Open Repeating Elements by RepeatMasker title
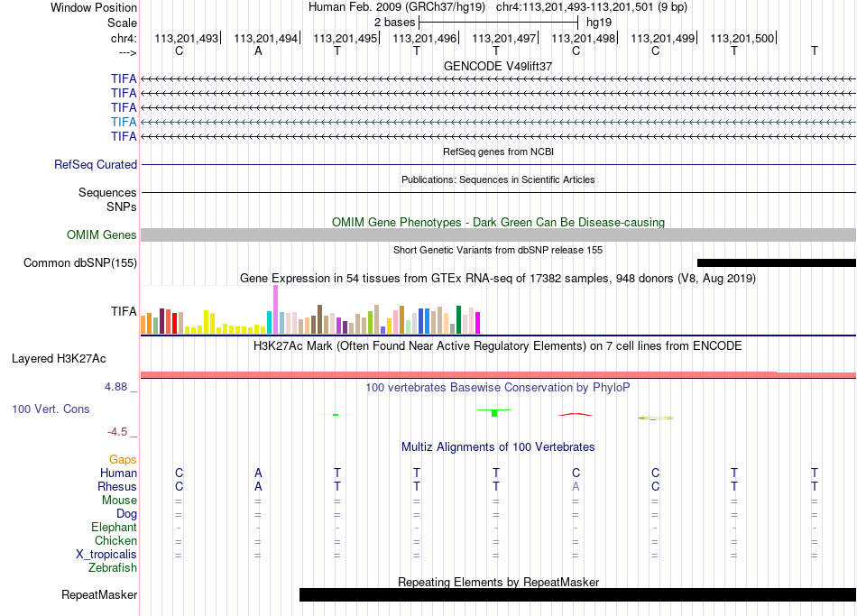The image size is (857, 616). [x=498, y=582]
